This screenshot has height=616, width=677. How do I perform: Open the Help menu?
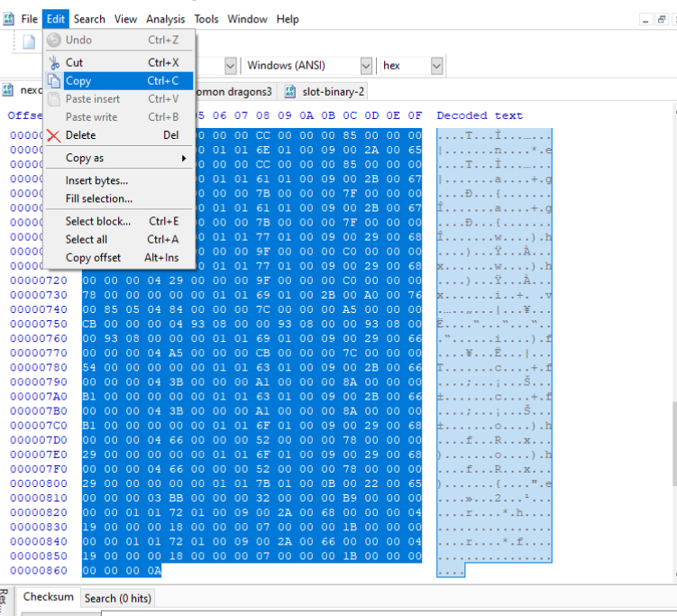point(288,19)
